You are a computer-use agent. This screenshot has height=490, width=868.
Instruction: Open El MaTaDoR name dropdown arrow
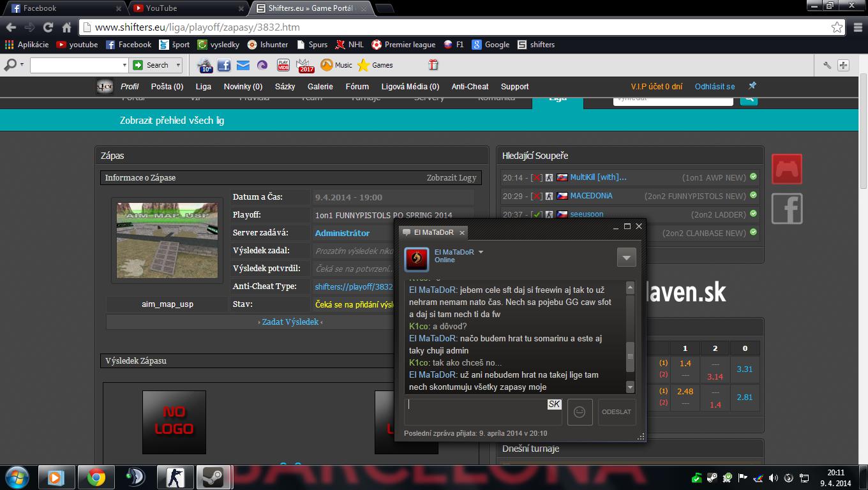pyautogui.click(x=481, y=252)
